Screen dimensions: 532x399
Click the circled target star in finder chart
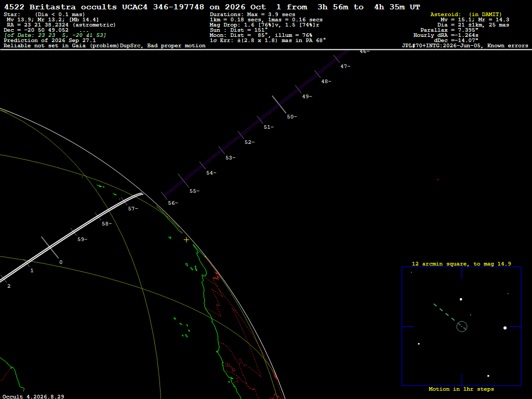[462, 326]
